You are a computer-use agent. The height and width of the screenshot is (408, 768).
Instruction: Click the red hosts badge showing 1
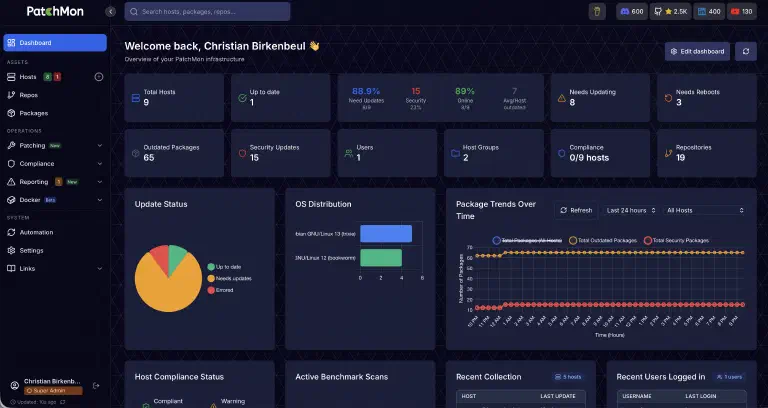click(57, 77)
